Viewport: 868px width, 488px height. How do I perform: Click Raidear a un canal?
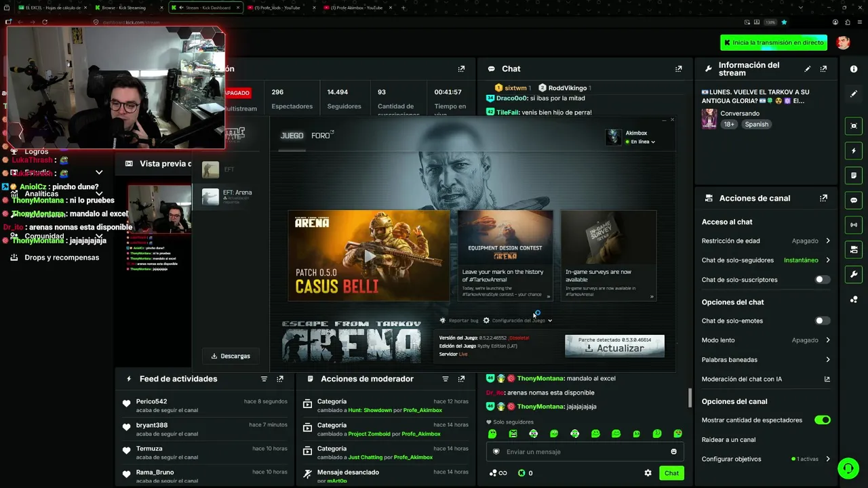[x=728, y=440]
